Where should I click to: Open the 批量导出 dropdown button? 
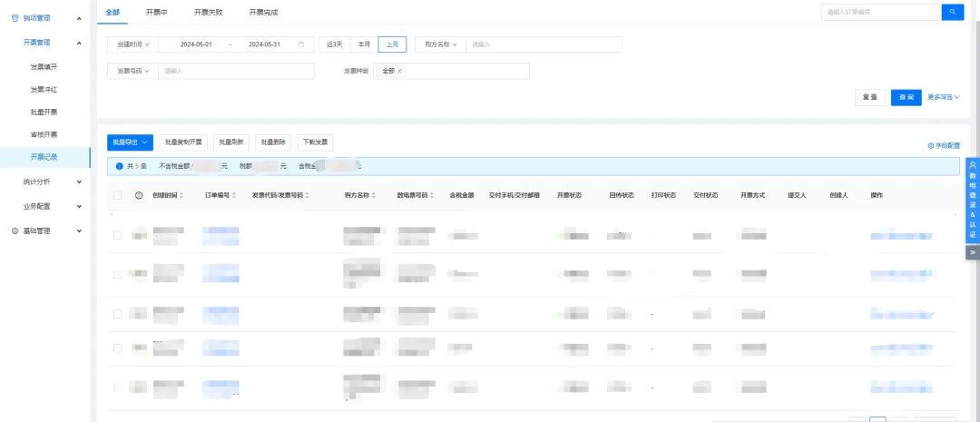coord(130,142)
